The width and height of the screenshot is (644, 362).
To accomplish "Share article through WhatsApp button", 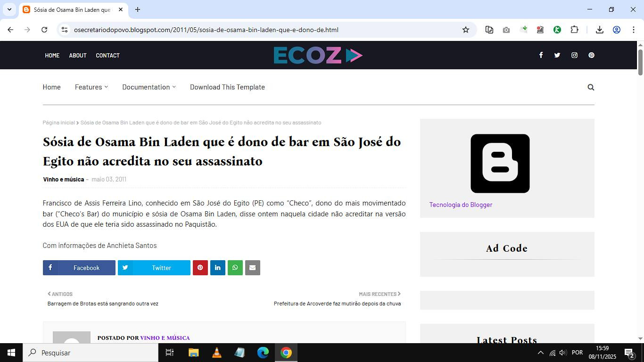I will 235,268.
